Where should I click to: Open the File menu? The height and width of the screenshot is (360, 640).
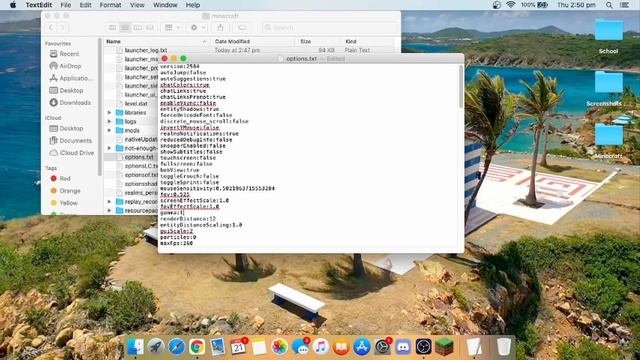[66, 5]
